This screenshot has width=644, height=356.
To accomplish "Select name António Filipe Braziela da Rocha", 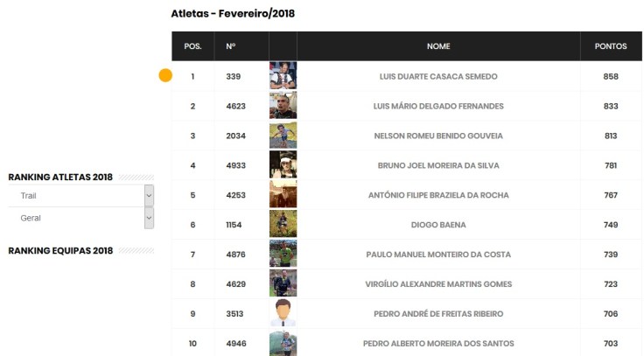I will [438, 195].
